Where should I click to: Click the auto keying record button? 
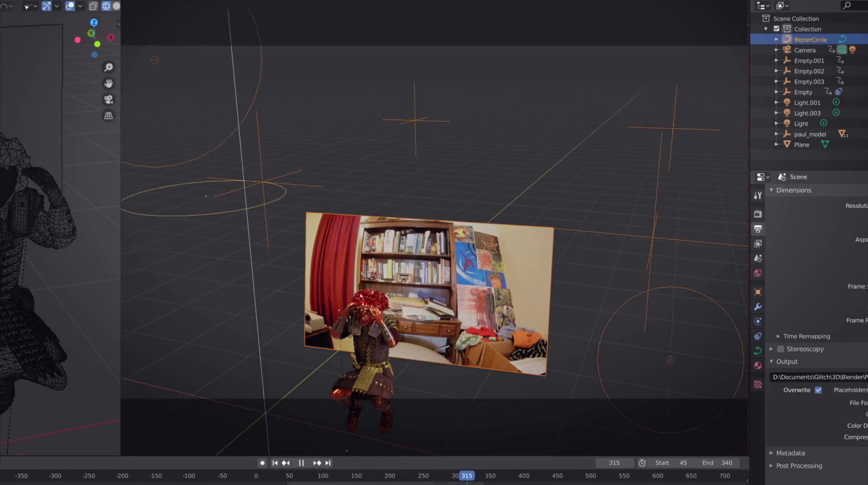coord(262,463)
